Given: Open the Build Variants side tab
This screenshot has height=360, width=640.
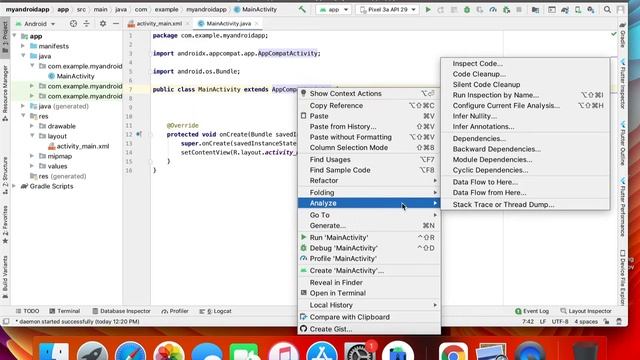Looking at the screenshot, I should (5, 278).
